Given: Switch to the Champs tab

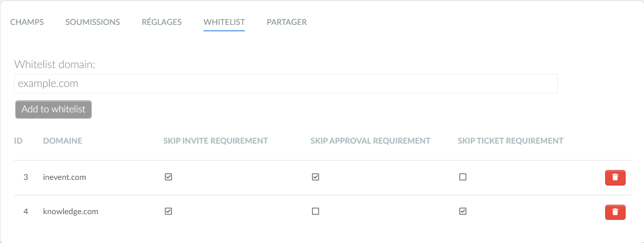Looking at the screenshot, I should pos(27,22).
